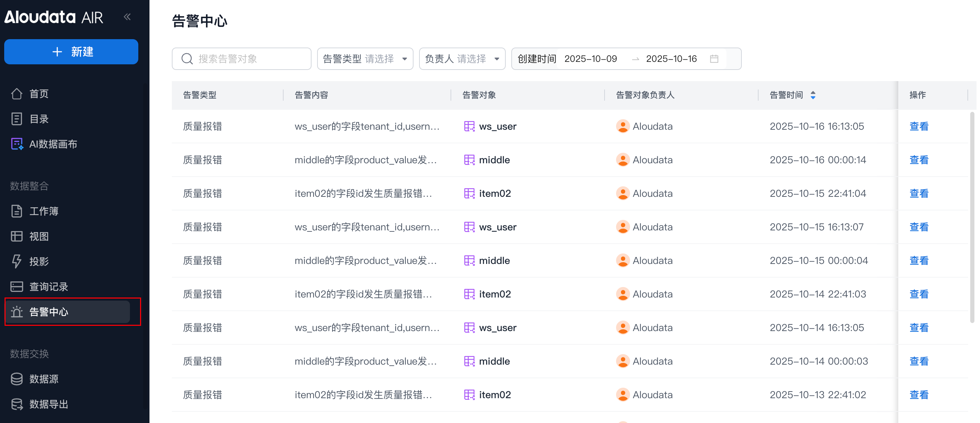Navigate to 工作簿 menu item
Image resolution: width=980 pixels, height=423 pixels.
[x=44, y=211]
